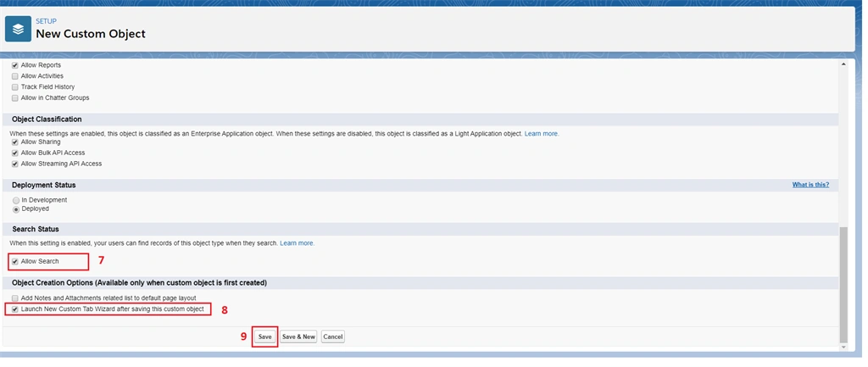Toggle the Allow Sharing checkbox
Screen dimensions: 868x367
[x=15, y=142]
